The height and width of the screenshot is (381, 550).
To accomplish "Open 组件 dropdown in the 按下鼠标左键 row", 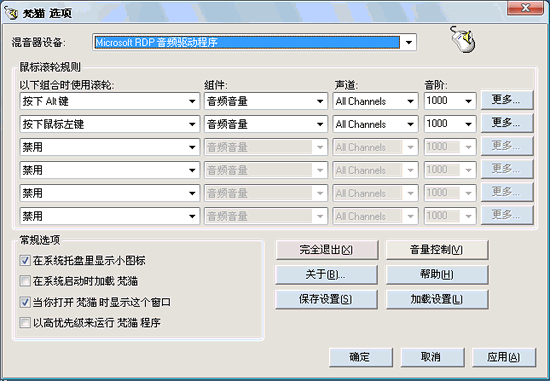I will pos(266,124).
